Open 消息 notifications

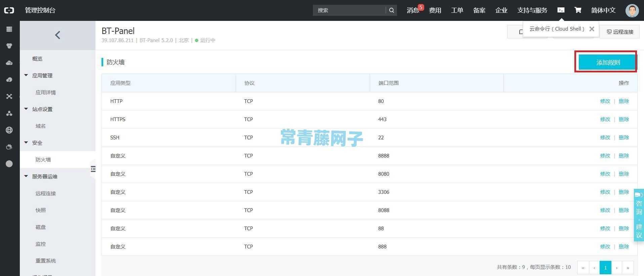point(413,10)
